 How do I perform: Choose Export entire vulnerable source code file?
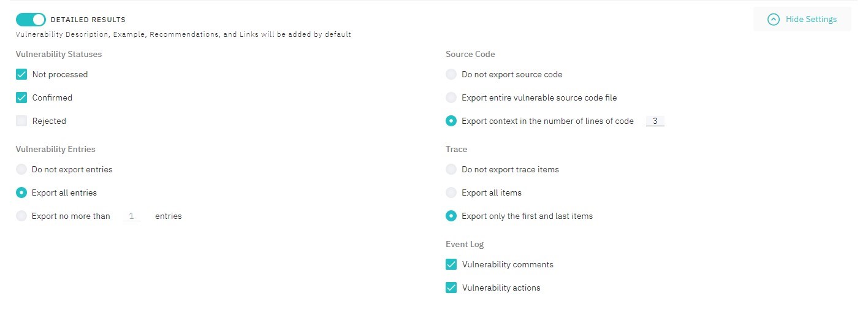pos(451,97)
